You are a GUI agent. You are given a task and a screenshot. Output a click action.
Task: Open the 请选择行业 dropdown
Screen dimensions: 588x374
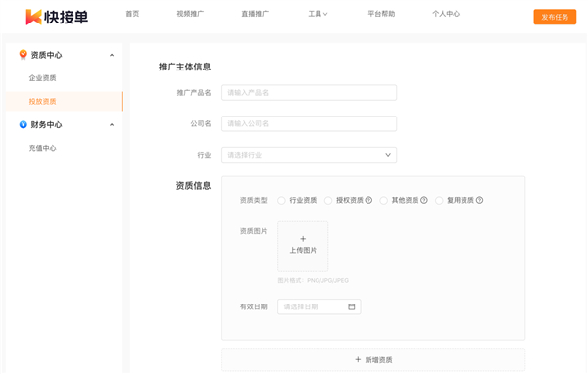(x=309, y=155)
